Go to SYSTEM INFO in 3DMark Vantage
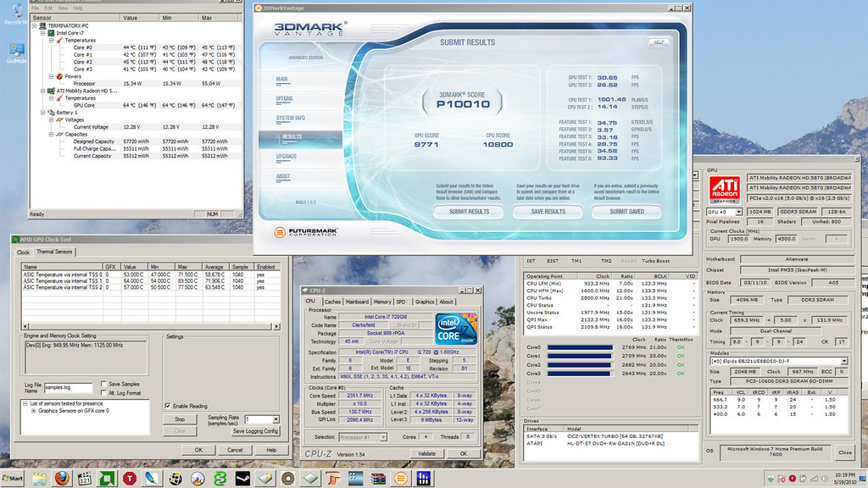The image size is (868, 488). click(291, 118)
